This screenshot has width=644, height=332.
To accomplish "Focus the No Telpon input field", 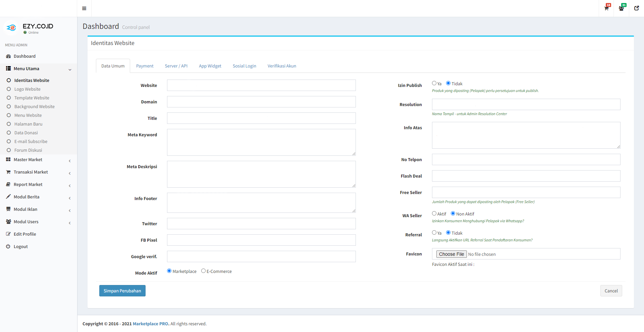I will coord(526,159).
